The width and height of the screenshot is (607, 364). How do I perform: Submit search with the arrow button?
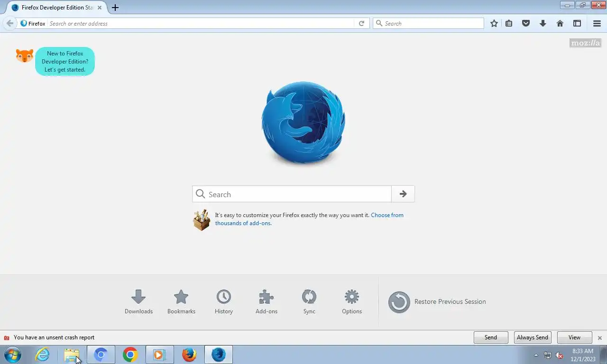[403, 194]
